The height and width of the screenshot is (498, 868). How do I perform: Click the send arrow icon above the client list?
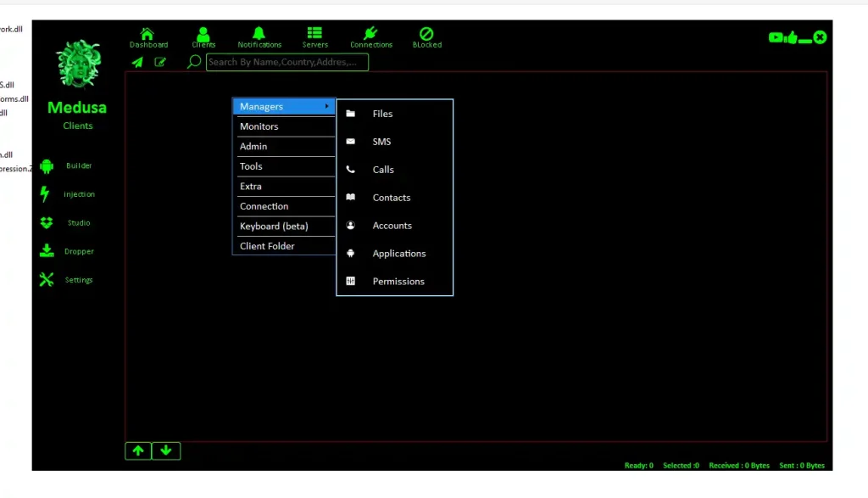tap(136, 62)
